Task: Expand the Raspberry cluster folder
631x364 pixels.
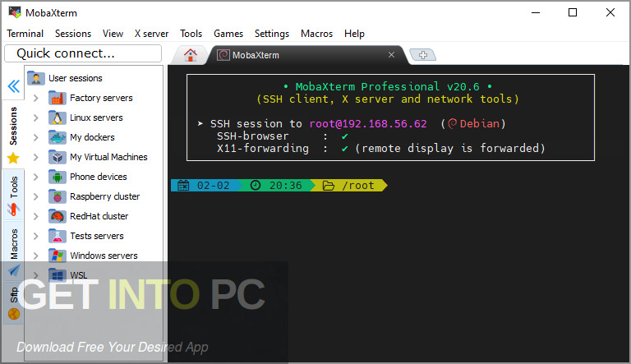Action: pos(36,196)
